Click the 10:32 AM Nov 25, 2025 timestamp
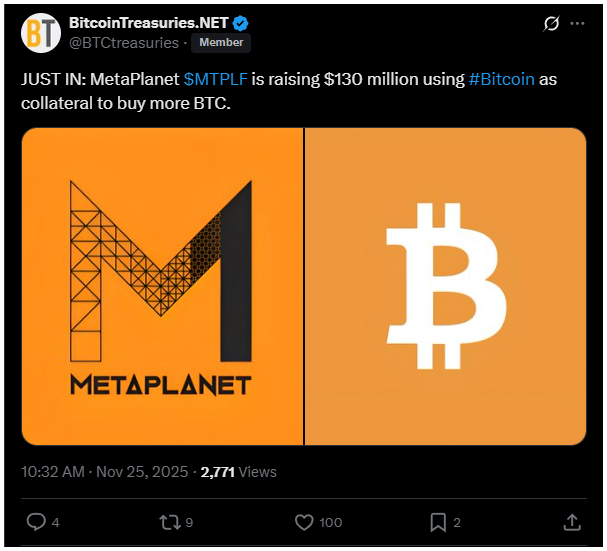This screenshot has height=551, width=607. 104,471
